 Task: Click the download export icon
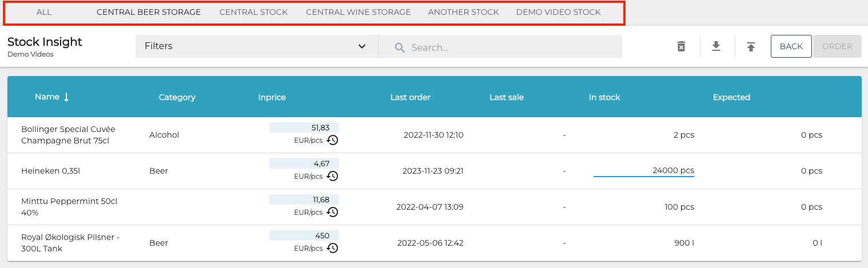(x=716, y=47)
